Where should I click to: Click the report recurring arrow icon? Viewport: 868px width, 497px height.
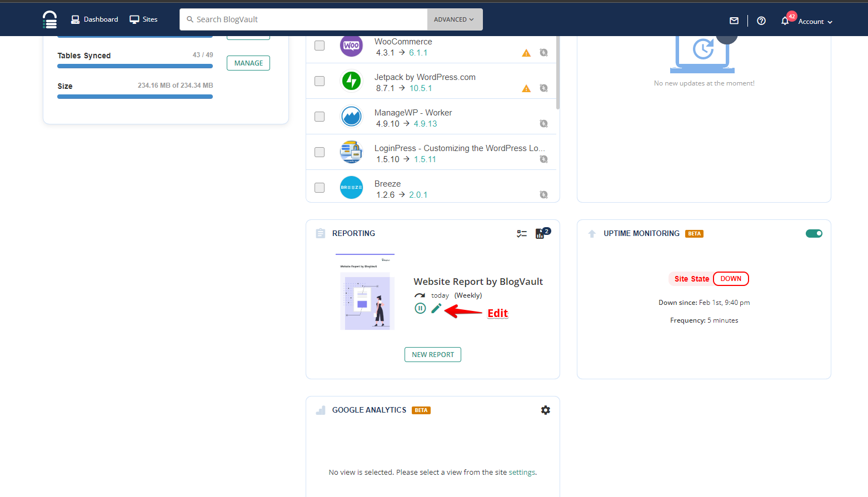(420, 295)
